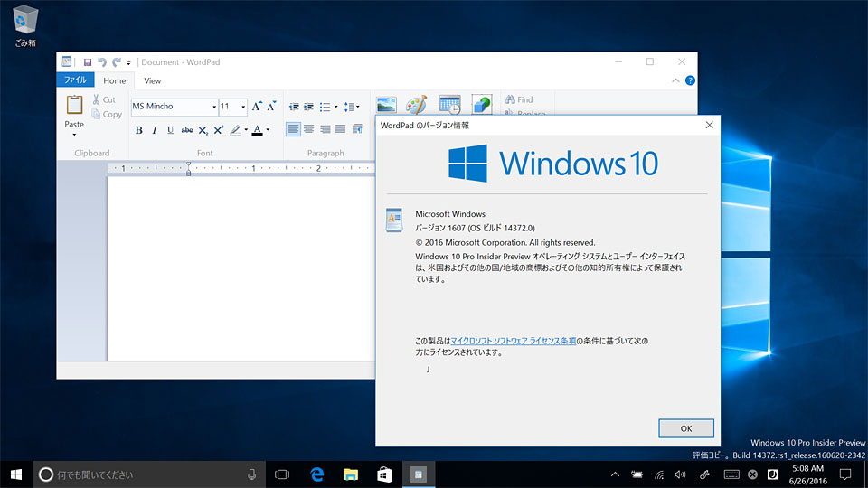
Task: Open the paragraph settings dialog icon
Action: click(x=357, y=129)
